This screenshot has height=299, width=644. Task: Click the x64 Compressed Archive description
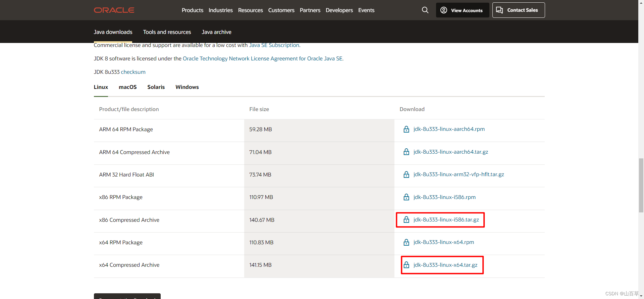(129, 265)
